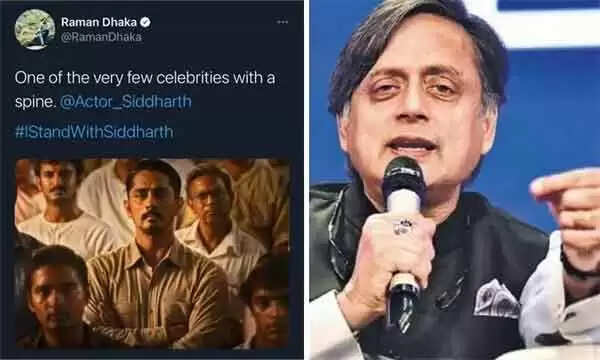Open the three-dot tweet options menu
The height and width of the screenshot is (360, 600).
[282, 22]
